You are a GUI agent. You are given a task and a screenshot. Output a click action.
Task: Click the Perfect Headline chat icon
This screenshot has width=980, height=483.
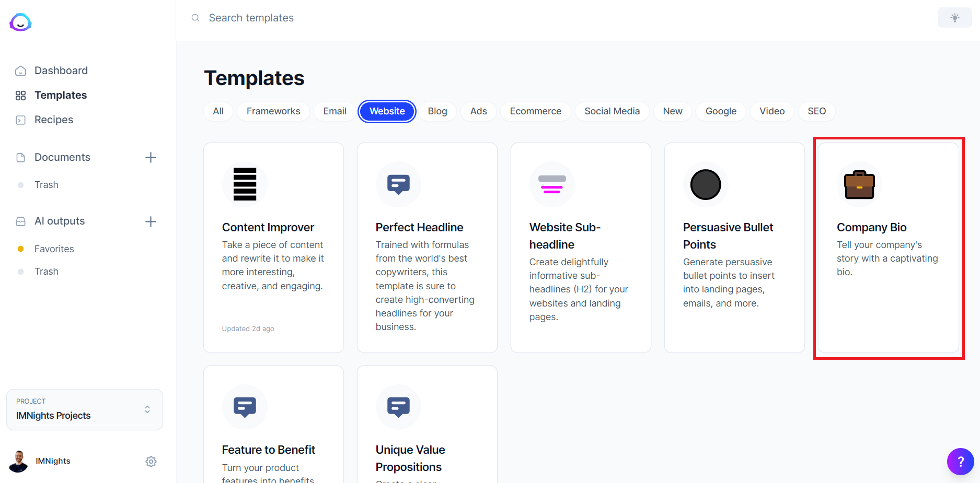(x=398, y=184)
